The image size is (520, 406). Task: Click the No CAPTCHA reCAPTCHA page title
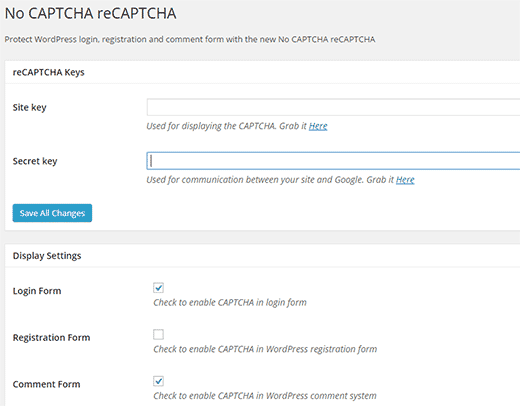pyautogui.click(x=90, y=13)
